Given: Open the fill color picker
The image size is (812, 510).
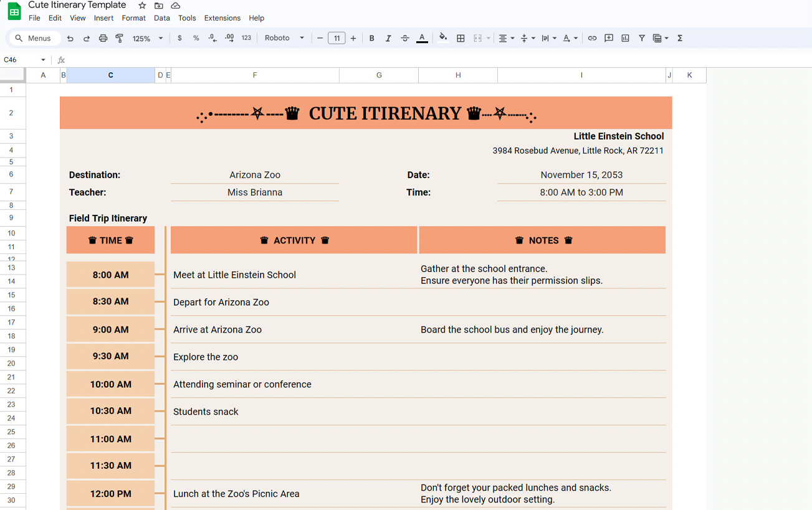Looking at the screenshot, I should (x=443, y=38).
